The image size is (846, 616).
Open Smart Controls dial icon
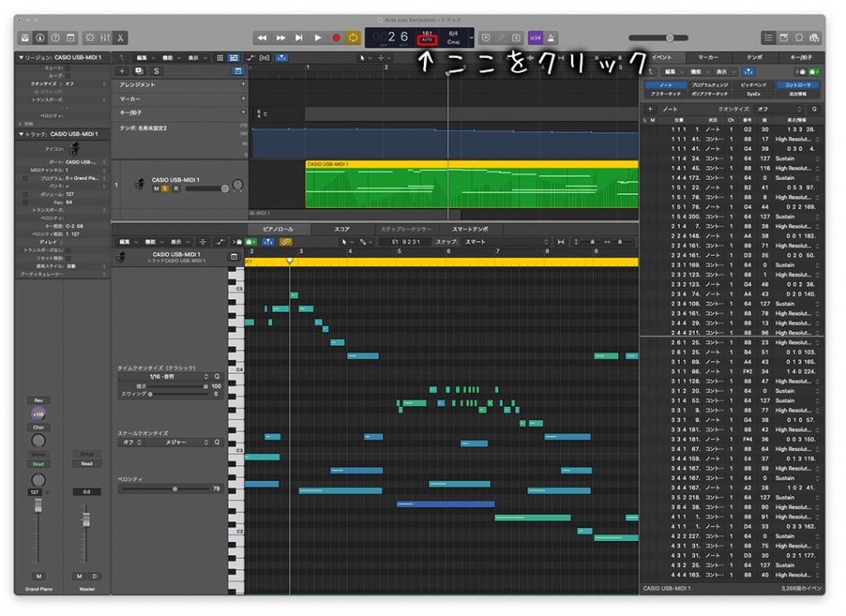pyautogui.click(x=89, y=38)
